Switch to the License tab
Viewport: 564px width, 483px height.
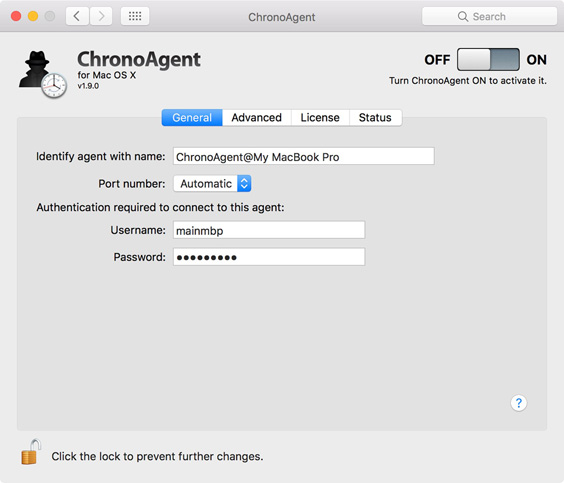320,118
